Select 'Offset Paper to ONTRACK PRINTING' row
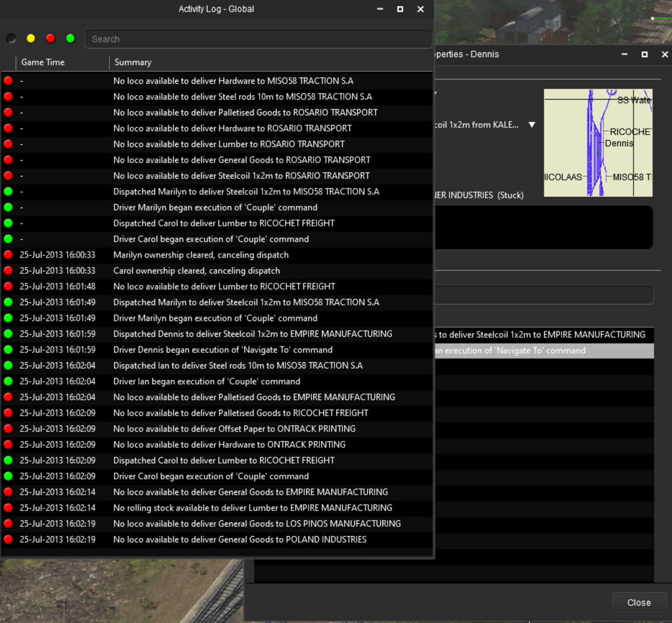 coord(217,429)
